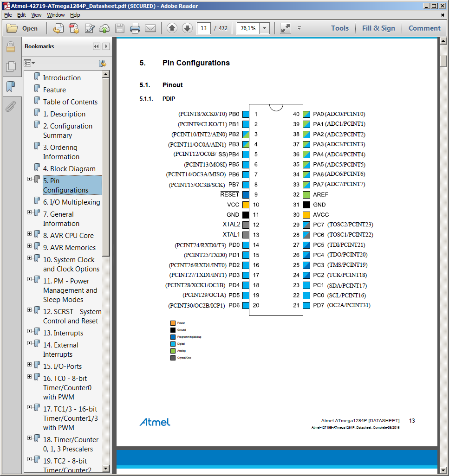449x476 pixels.
Task: Click the document scrollbar up arrow
Action: click(x=443, y=41)
